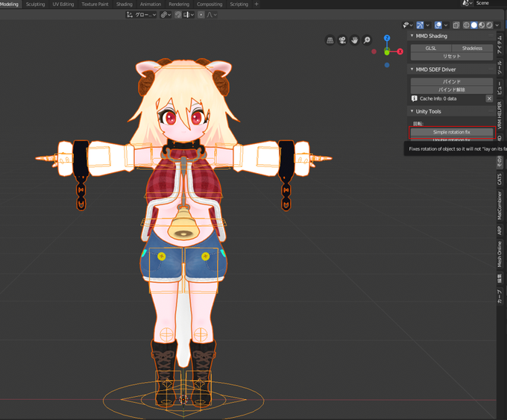The height and width of the screenshot is (420, 507).
Task: Click the Shadeless button
Action: (472, 48)
